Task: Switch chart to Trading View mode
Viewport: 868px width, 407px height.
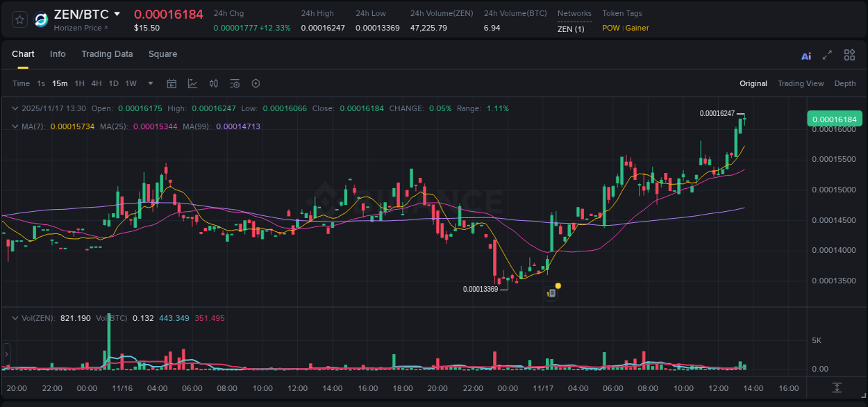Action: pyautogui.click(x=801, y=83)
